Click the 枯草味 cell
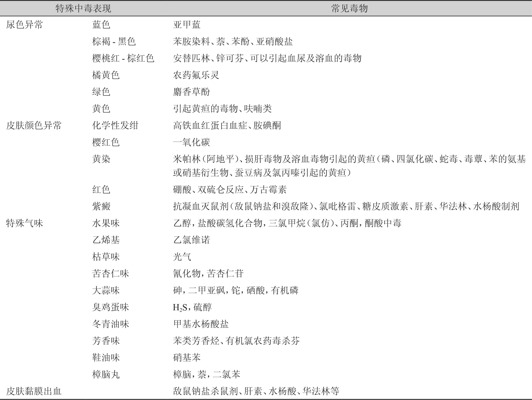The height and width of the screenshot is (400, 532). pos(106,257)
